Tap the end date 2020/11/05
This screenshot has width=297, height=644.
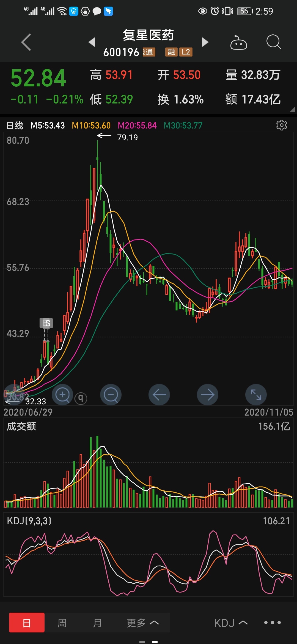tap(269, 412)
